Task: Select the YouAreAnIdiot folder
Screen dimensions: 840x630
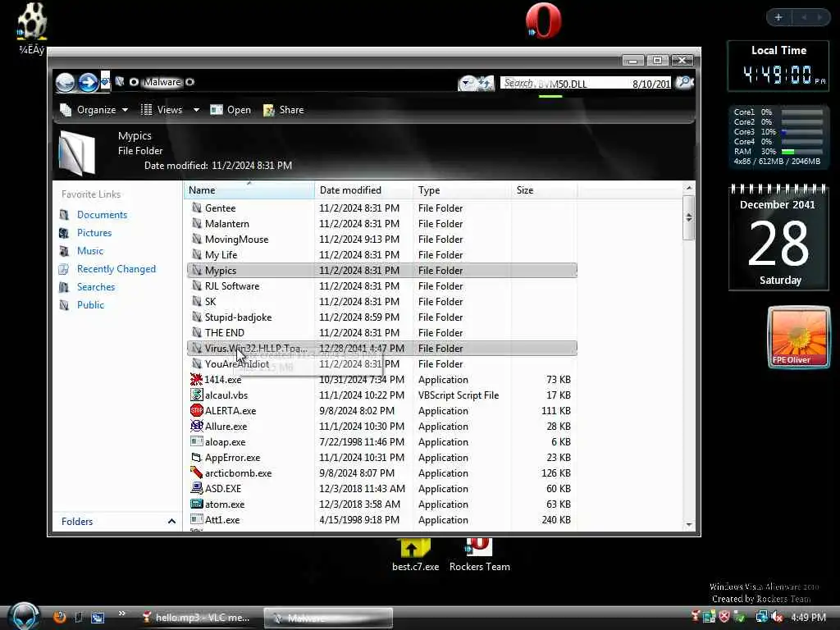Action: [x=382, y=363]
